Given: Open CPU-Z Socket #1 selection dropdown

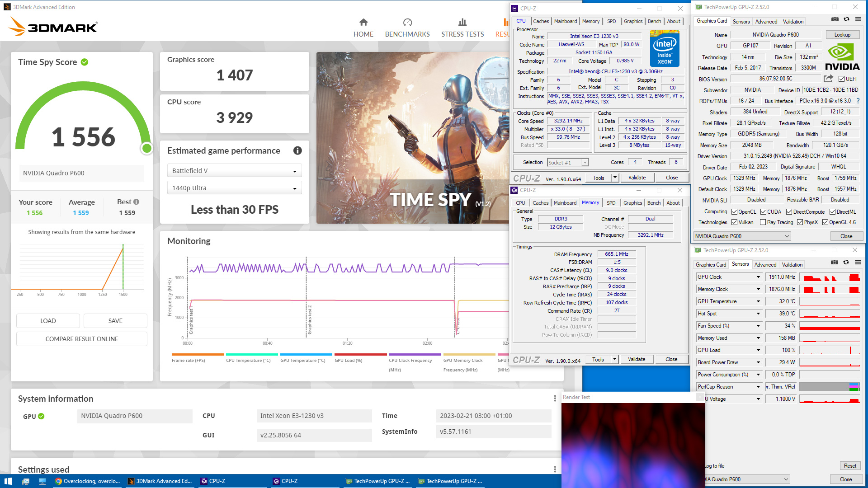Looking at the screenshot, I should tap(568, 163).
